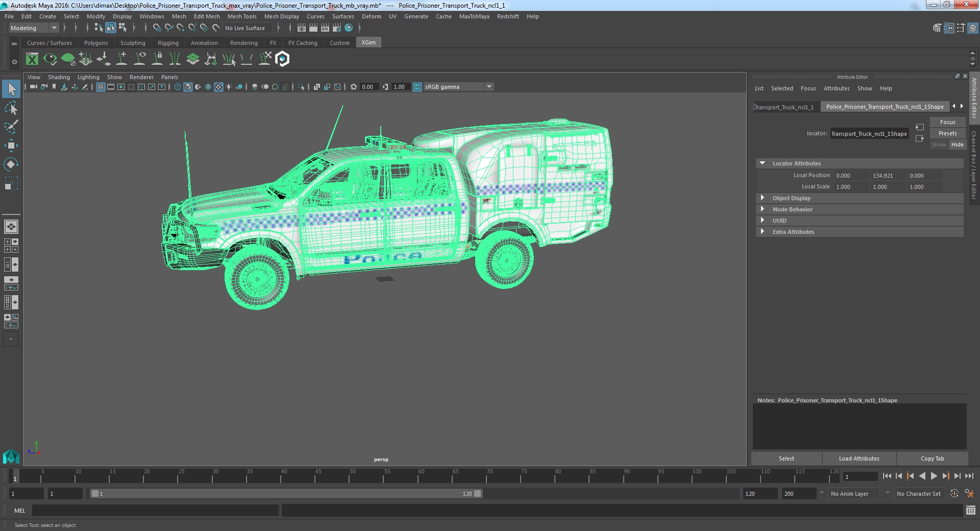This screenshot has height=531, width=980.
Task: Click the XGen guide lock icon
Action: [158, 59]
